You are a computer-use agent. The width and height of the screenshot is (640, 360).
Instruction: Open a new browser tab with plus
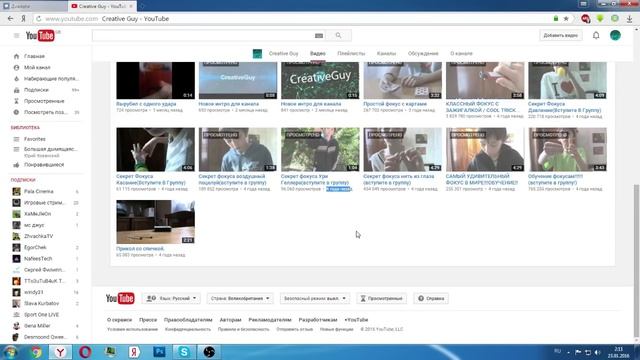(x=142, y=6)
